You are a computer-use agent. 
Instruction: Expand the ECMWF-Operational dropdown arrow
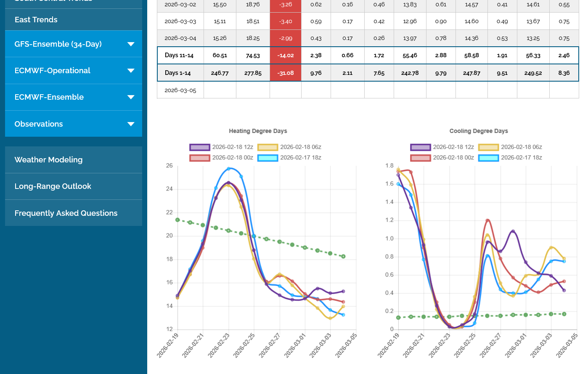[x=131, y=71]
